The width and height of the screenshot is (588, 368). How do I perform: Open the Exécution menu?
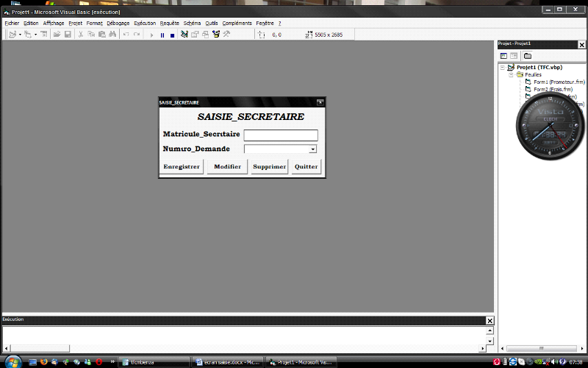pyautogui.click(x=145, y=24)
